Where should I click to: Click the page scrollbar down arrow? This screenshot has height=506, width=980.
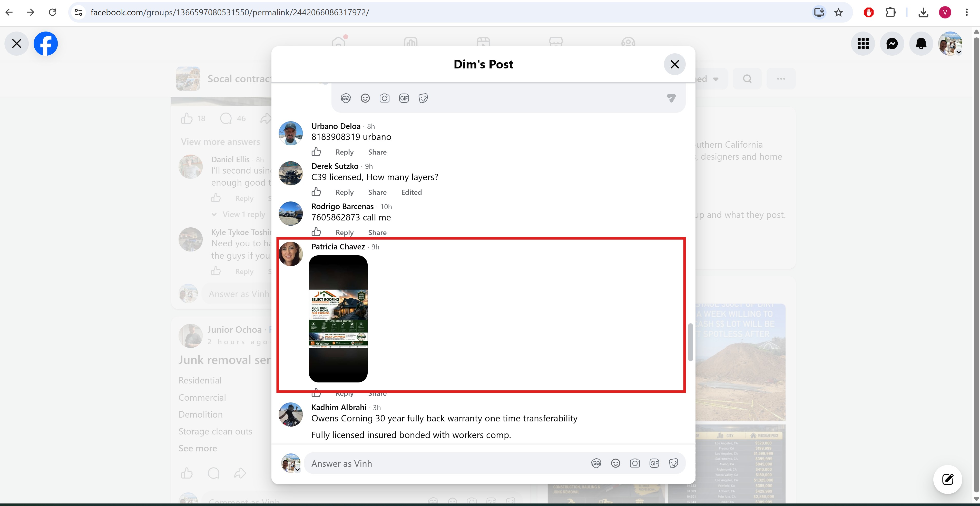976,499
